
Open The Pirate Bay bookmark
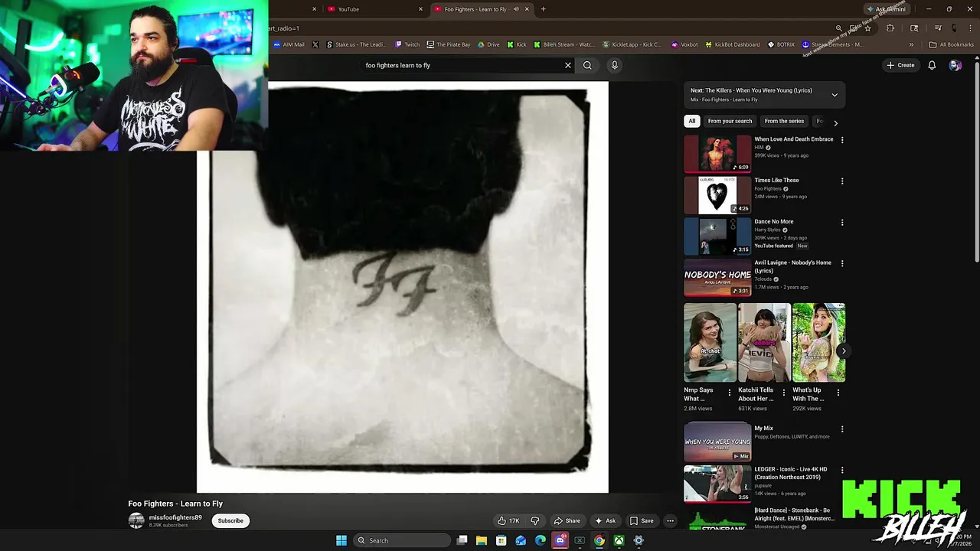pyautogui.click(x=449, y=44)
